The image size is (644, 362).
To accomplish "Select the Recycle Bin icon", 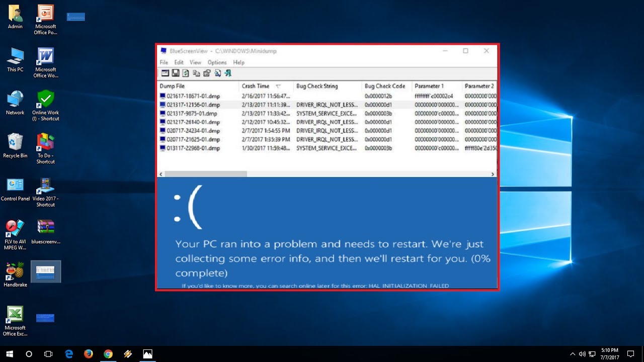I will point(15,146).
